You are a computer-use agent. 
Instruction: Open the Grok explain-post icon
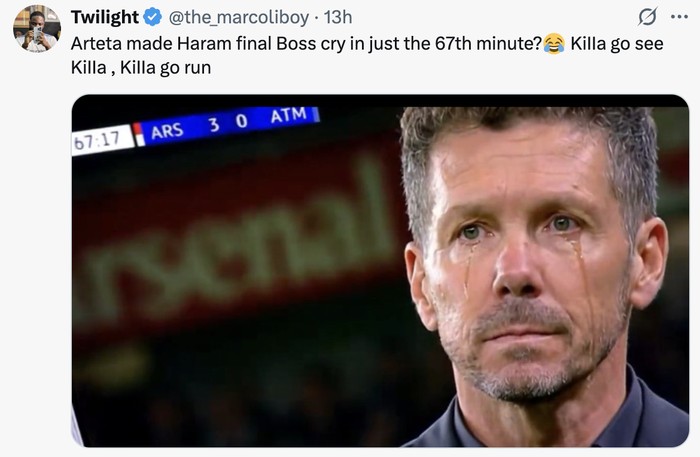pos(647,18)
